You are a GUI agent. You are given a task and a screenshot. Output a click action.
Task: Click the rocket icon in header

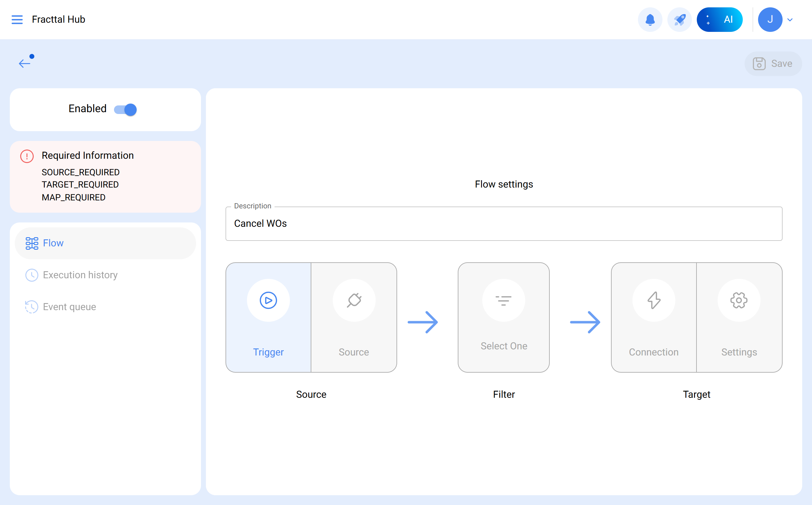click(679, 19)
